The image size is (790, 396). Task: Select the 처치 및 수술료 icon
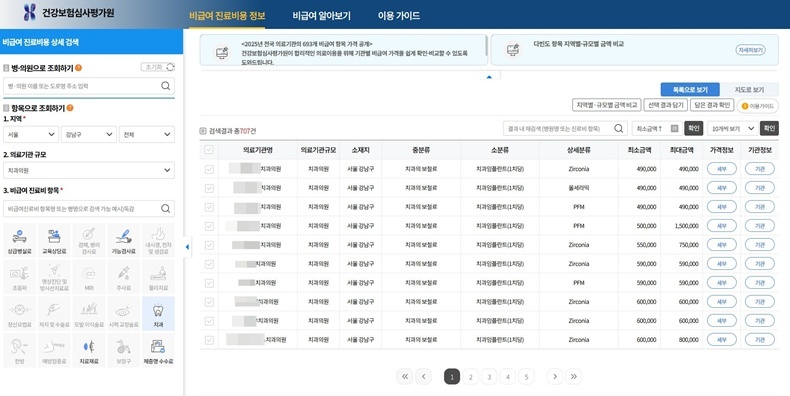[54, 313]
